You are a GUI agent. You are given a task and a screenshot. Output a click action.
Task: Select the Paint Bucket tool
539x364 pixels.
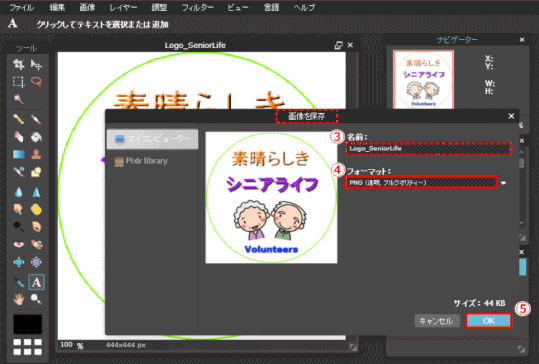pos(36,137)
